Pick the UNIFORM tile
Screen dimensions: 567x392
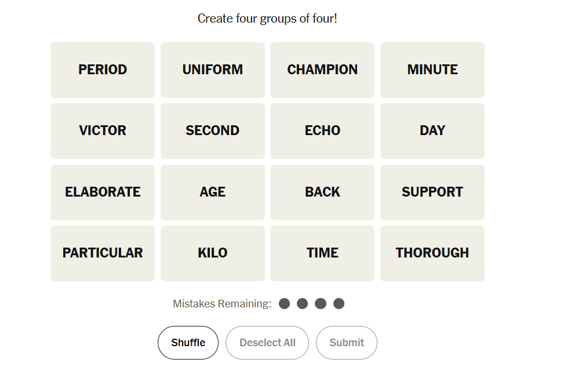(212, 70)
